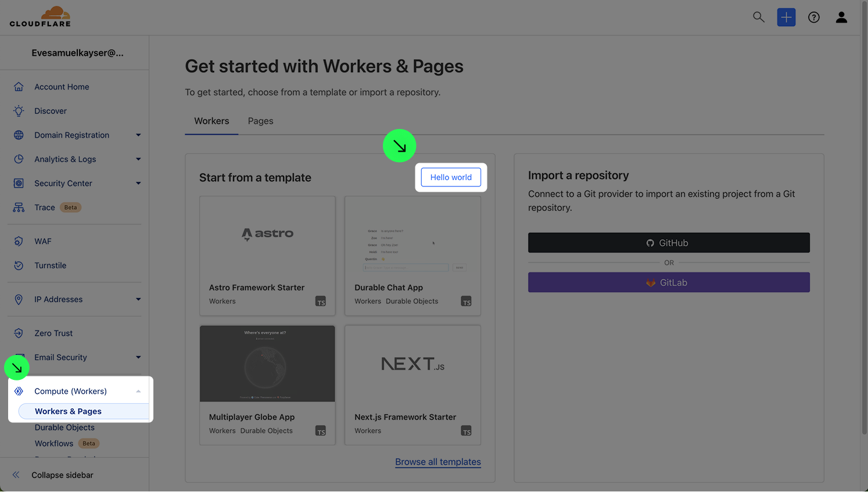The width and height of the screenshot is (868, 492).
Task: Open Zero Trust in sidebar
Action: point(53,333)
